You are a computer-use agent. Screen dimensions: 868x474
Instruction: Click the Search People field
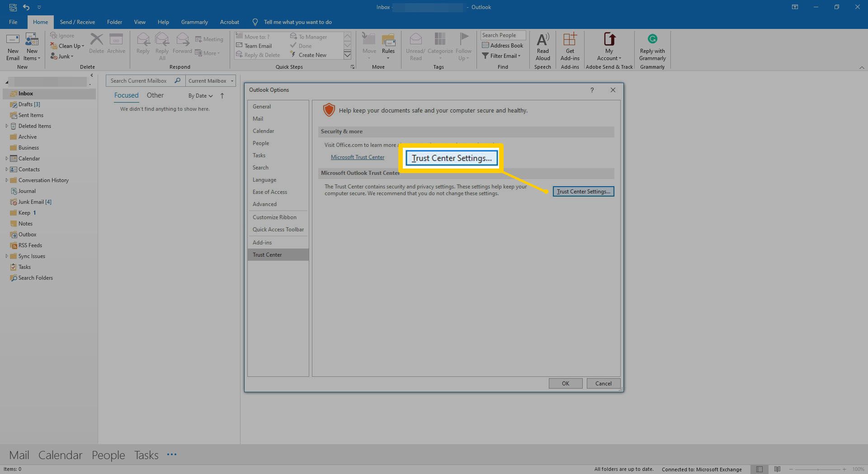point(503,35)
